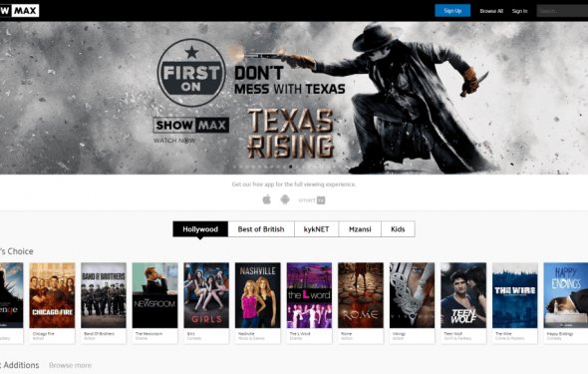The height and width of the screenshot is (374, 588).
Task: Switch to the Kids tab
Action: tap(398, 228)
